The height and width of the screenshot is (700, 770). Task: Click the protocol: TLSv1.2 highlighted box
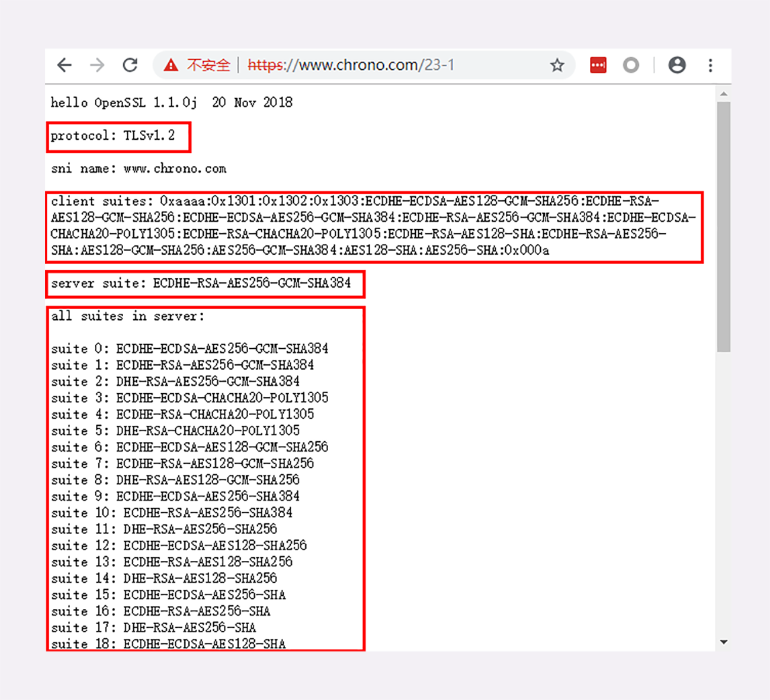point(118,137)
